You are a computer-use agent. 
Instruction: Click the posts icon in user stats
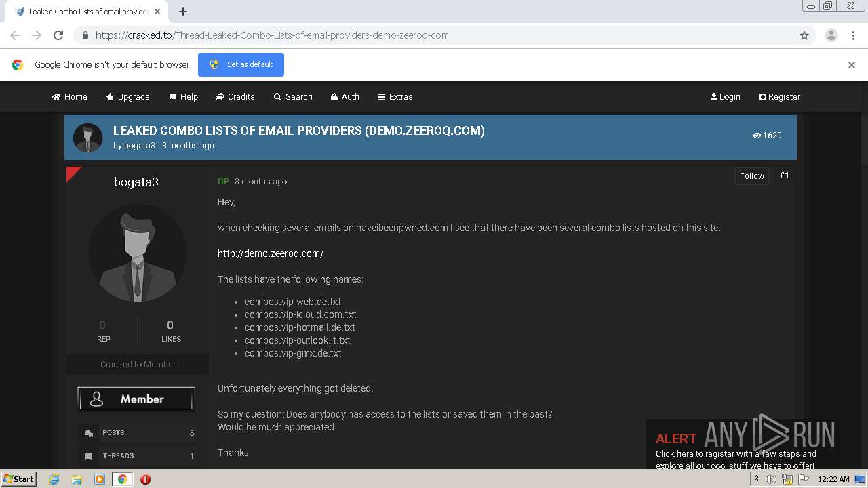pyautogui.click(x=89, y=433)
